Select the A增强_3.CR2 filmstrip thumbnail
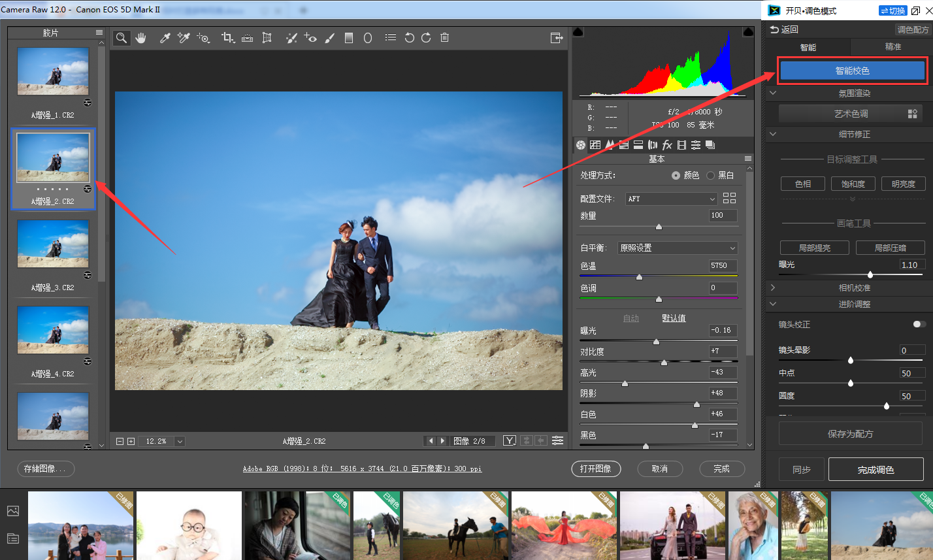Viewport: 933px width, 560px height. coord(53,244)
